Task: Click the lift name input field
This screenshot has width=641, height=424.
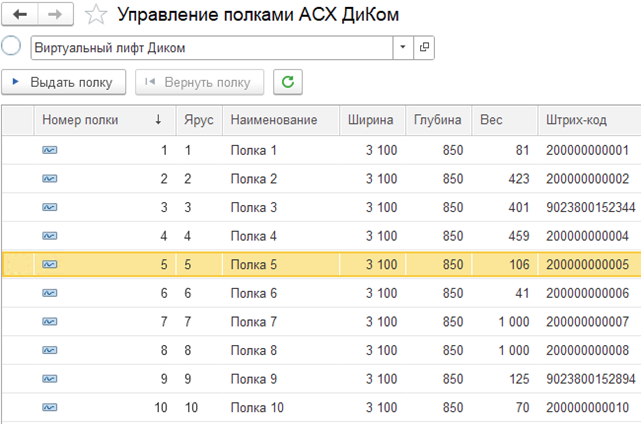Action: (x=210, y=47)
